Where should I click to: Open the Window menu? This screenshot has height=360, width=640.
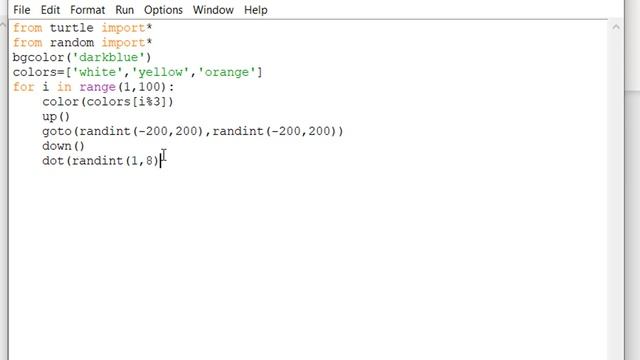[x=213, y=10]
